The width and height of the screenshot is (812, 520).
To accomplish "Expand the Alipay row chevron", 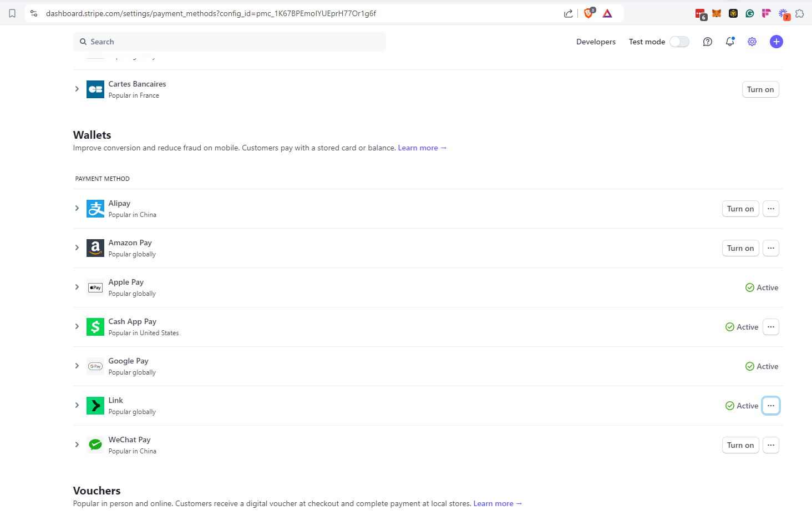I will [77, 208].
